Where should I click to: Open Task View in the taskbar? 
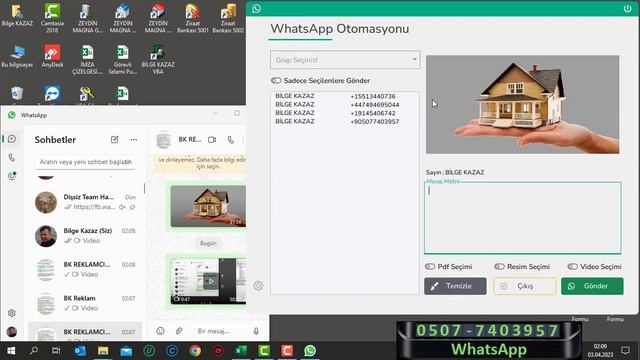(x=56, y=351)
